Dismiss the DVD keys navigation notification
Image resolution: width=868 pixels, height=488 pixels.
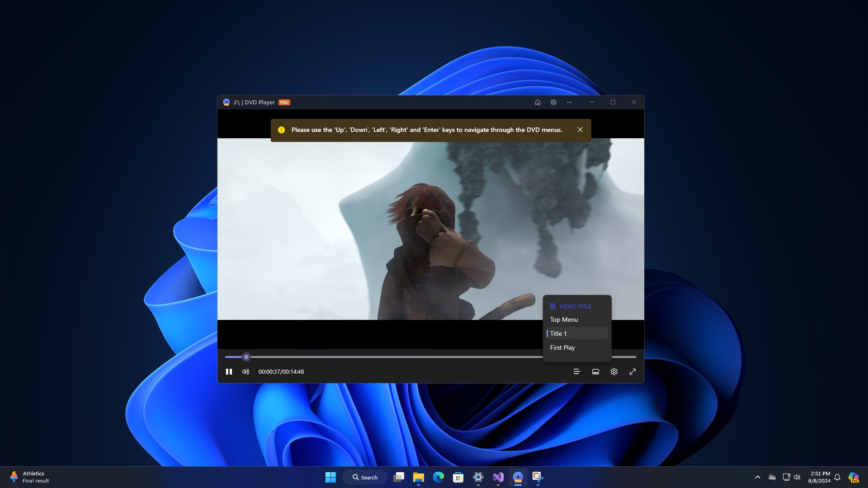[580, 130]
